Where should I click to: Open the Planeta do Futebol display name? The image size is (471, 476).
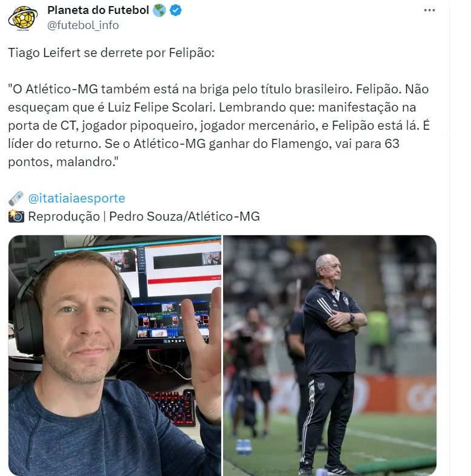point(98,10)
